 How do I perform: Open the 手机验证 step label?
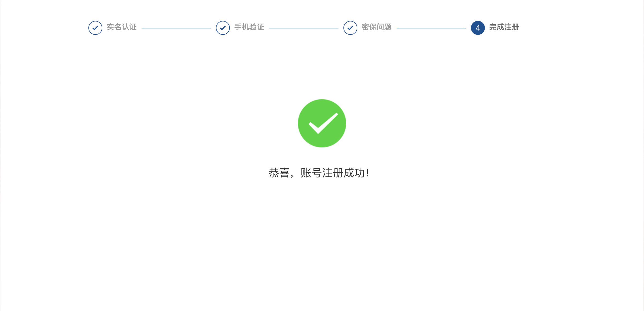tap(249, 27)
